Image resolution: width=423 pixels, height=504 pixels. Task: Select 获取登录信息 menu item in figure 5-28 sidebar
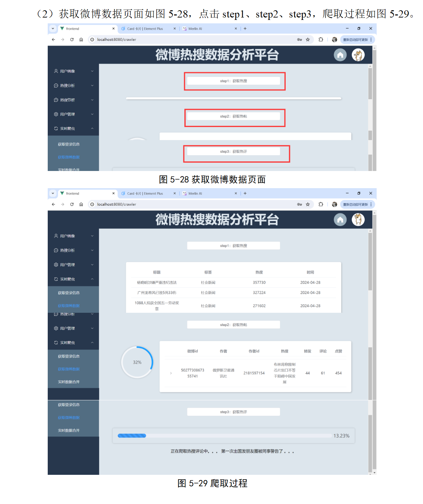pyautogui.click(x=69, y=144)
